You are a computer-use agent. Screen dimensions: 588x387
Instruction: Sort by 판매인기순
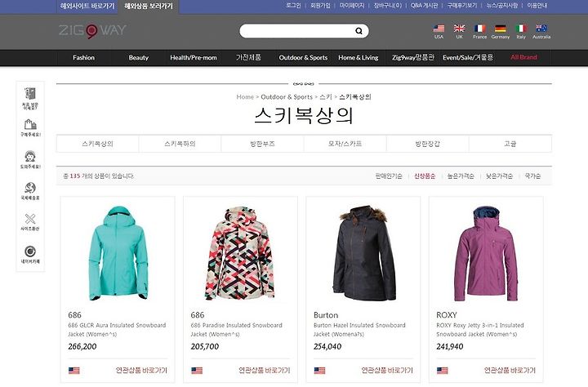pyautogui.click(x=389, y=176)
